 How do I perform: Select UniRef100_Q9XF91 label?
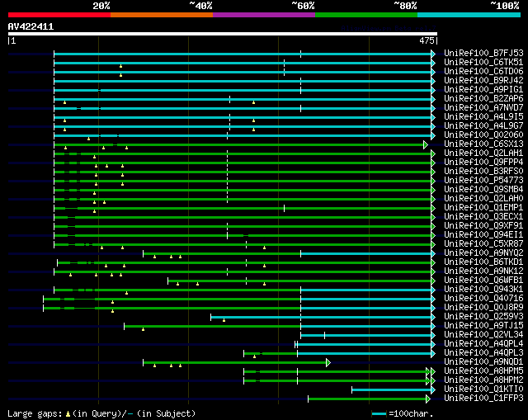point(483,226)
